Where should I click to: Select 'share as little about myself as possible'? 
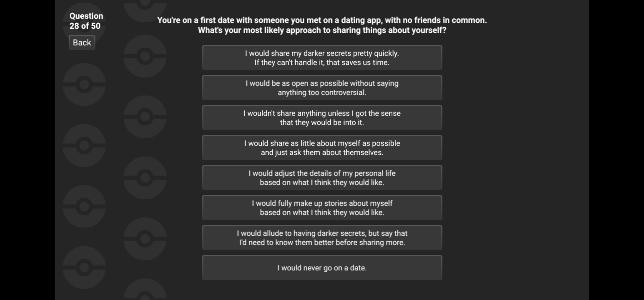(x=322, y=148)
